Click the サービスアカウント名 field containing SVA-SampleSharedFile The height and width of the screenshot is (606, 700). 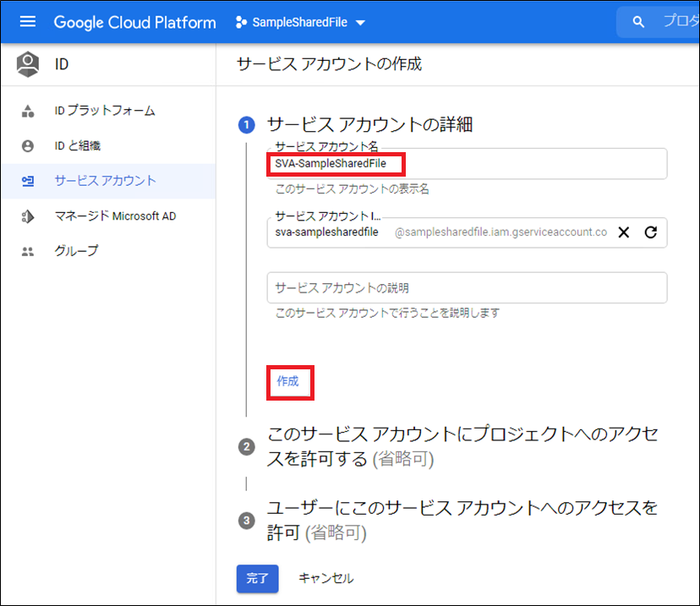pos(467,164)
